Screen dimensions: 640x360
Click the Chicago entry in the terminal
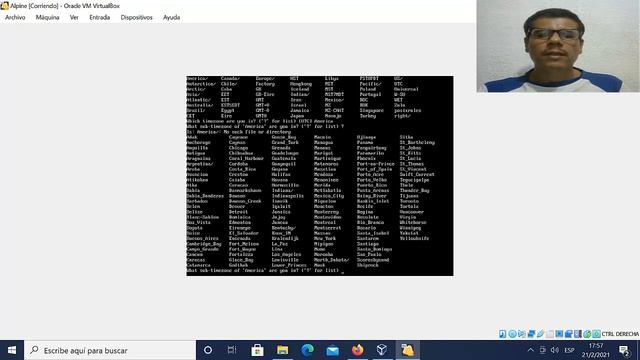click(x=238, y=148)
